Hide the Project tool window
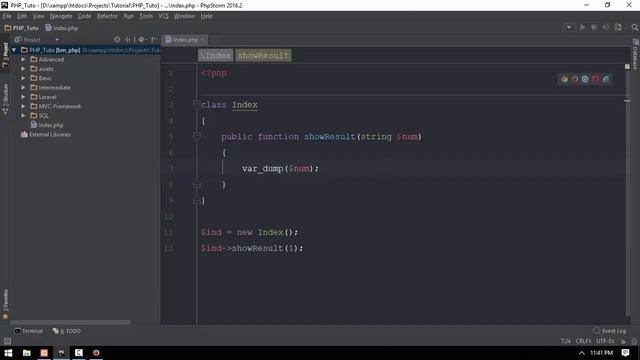This screenshot has height=360, width=640. pos(154,40)
